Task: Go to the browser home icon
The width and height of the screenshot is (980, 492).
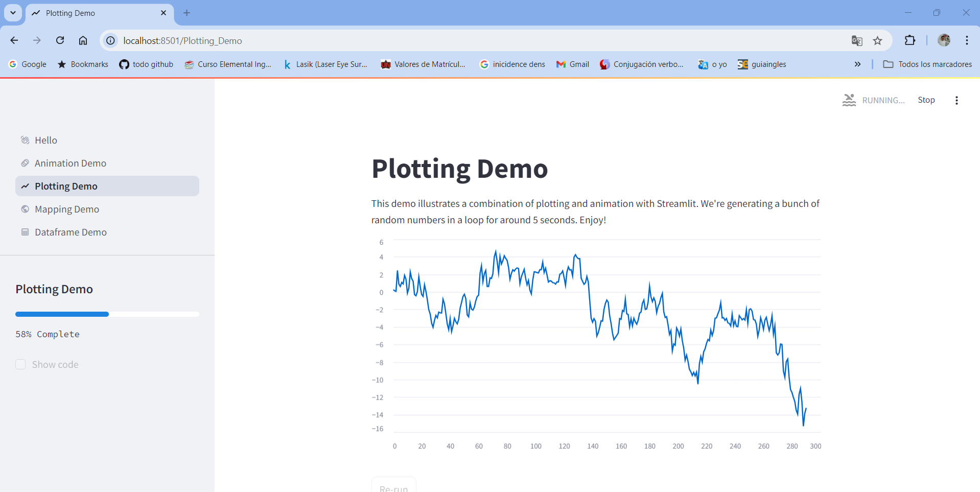Action: (83, 40)
